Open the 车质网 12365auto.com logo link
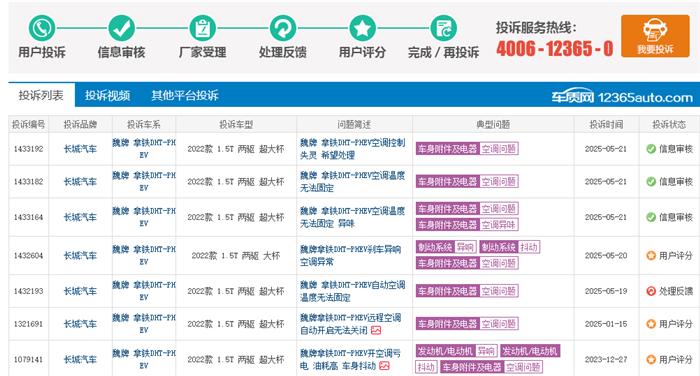 point(621,96)
